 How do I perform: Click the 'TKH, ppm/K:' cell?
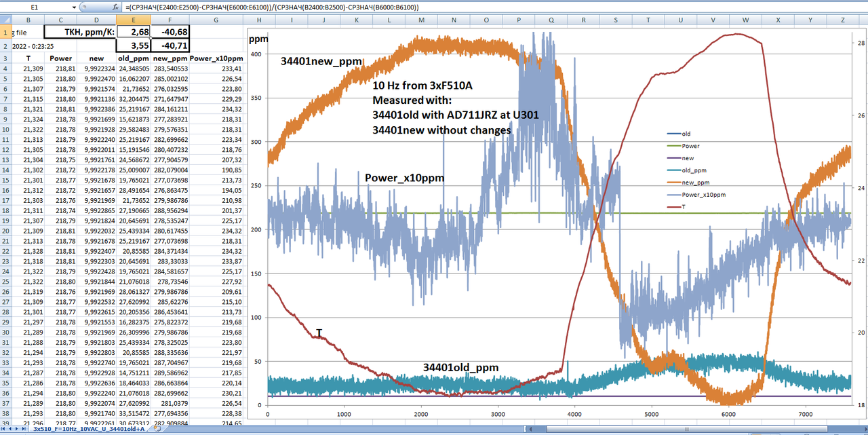pyautogui.click(x=80, y=32)
